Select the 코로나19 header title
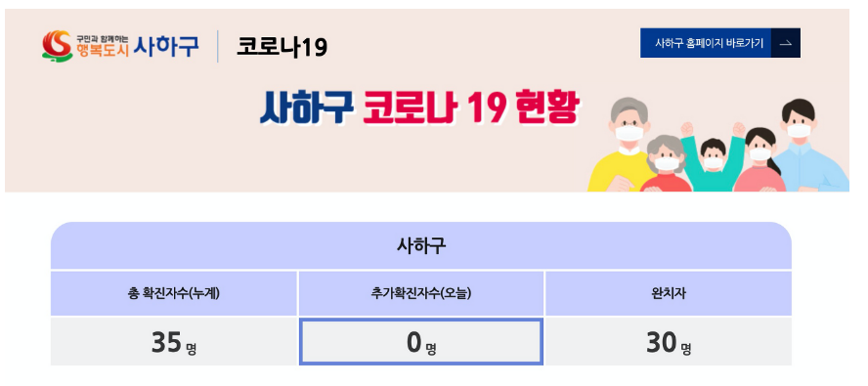Viewport: 868px width, 386px height. pos(282,47)
